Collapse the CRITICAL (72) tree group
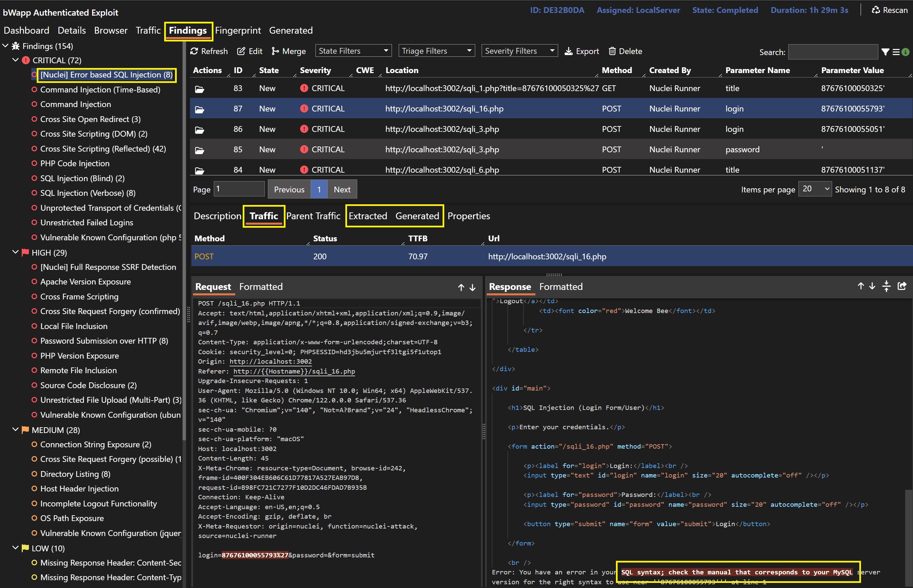The height and width of the screenshot is (588, 913). pyautogui.click(x=15, y=60)
